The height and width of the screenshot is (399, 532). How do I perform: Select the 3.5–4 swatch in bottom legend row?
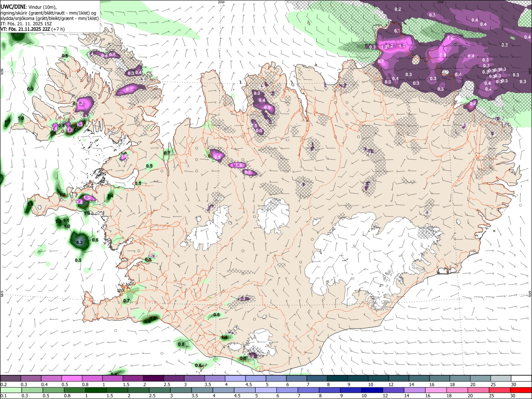point(203,390)
